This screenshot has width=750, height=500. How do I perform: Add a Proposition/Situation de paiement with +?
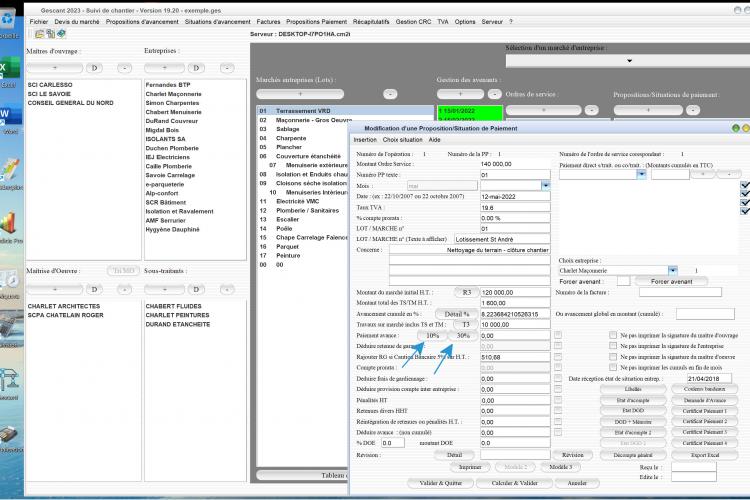pos(648,110)
